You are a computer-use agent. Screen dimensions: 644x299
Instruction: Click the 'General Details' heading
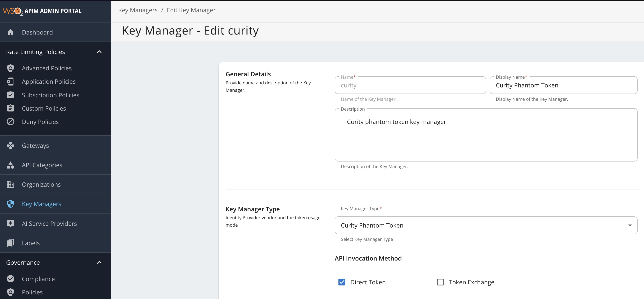pyautogui.click(x=248, y=74)
